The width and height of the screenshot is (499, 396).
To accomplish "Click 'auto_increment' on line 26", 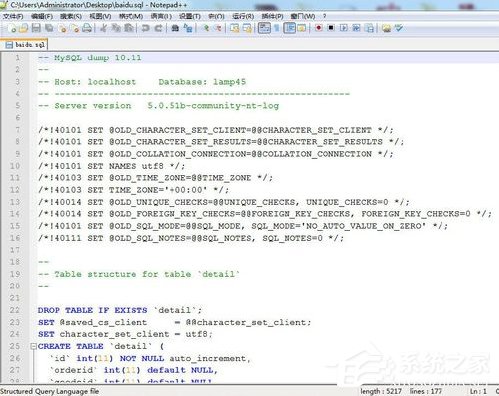I will (208, 358).
